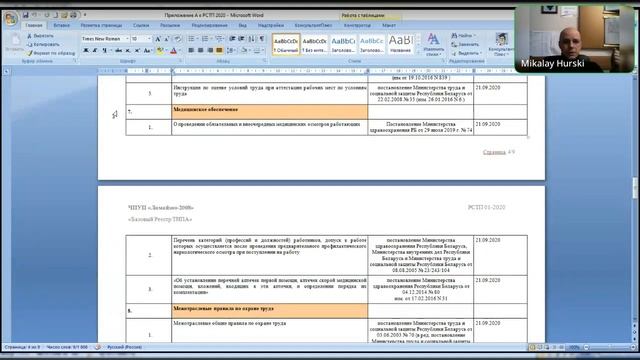This screenshot has width=640, height=360.
Task: Open the Change Case (Аа) menu
Action: pyautogui.click(x=148, y=51)
